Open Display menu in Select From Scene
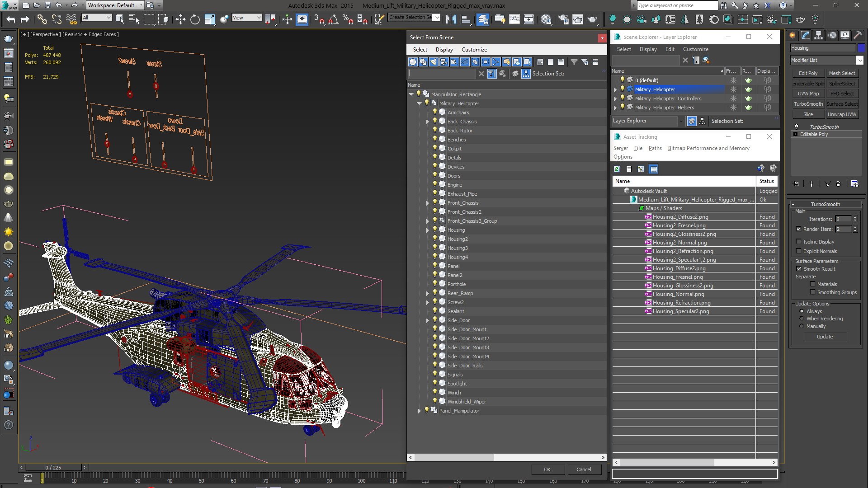868x488 pixels. coord(444,50)
